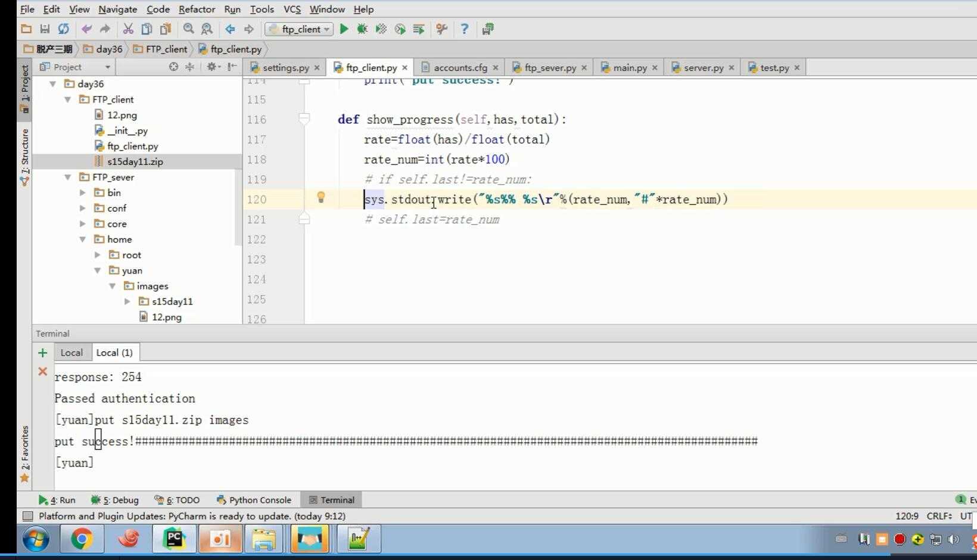
Task: Click the Forward navigation arrow
Action: pos(249,29)
